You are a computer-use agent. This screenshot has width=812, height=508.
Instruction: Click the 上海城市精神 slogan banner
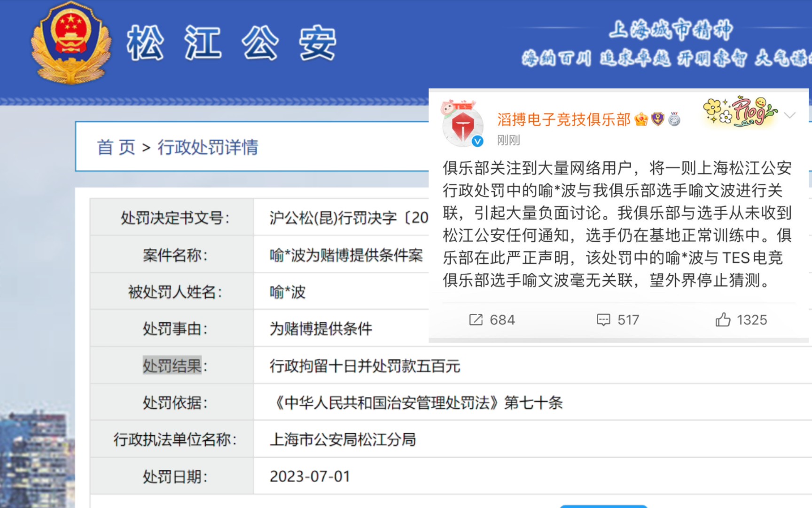671,29
